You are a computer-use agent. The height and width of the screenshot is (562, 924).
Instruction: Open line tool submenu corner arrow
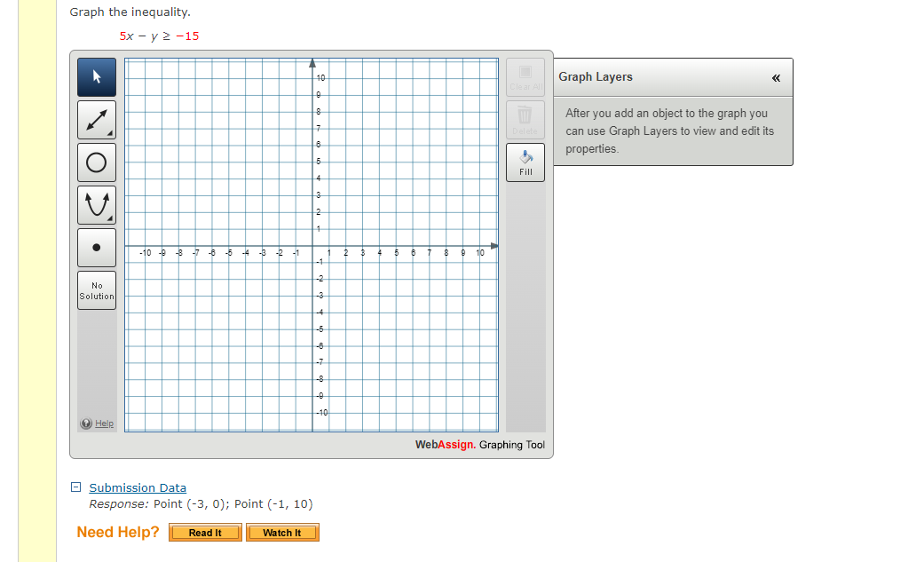110,134
